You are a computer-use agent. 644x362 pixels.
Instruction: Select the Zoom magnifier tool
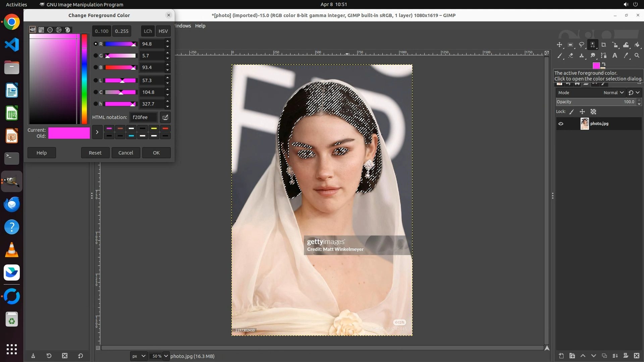[637, 56]
